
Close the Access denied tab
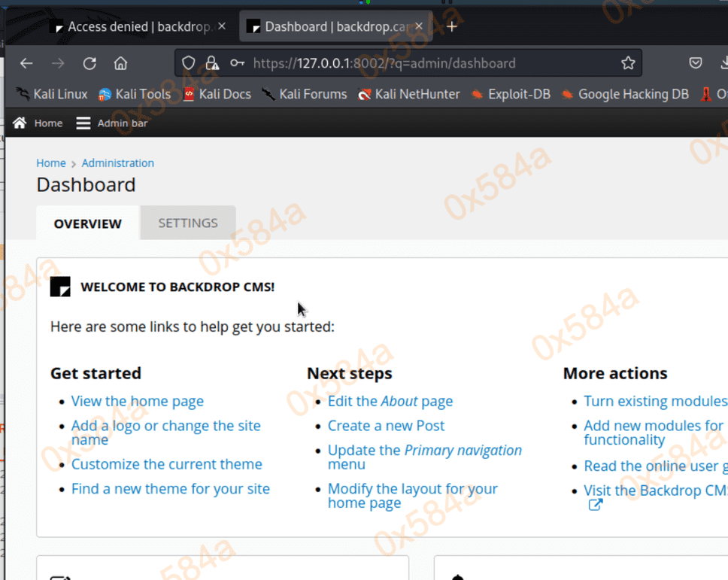(x=221, y=26)
